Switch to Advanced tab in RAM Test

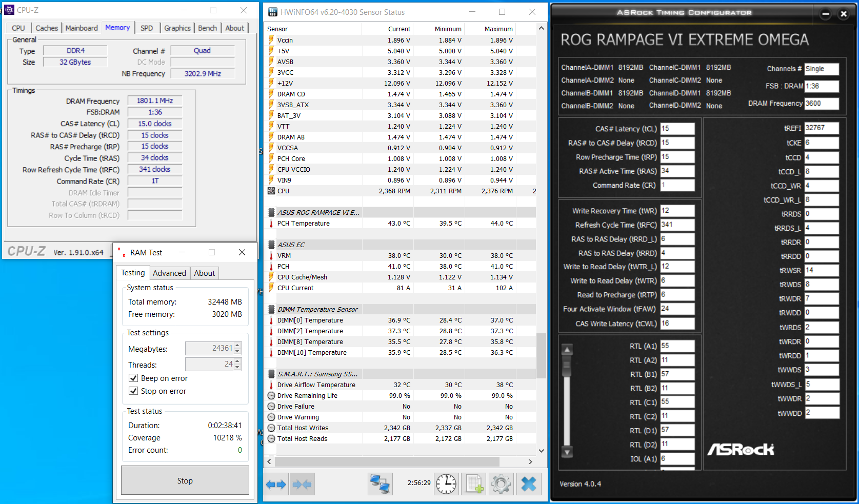(169, 273)
